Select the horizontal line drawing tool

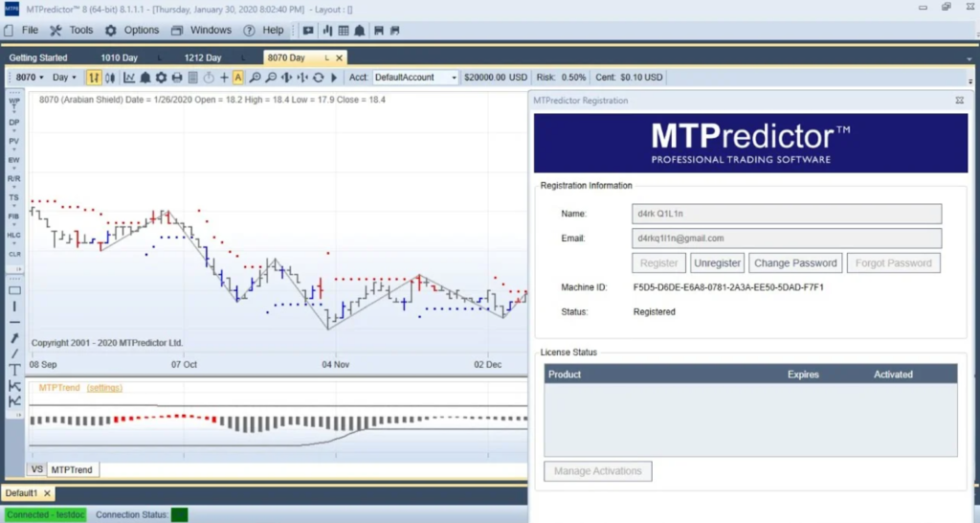[14, 322]
